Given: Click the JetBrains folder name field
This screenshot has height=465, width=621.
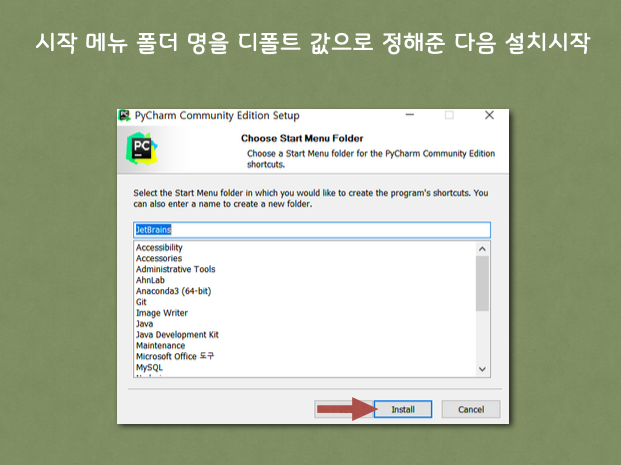Looking at the screenshot, I should [x=312, y=230].
